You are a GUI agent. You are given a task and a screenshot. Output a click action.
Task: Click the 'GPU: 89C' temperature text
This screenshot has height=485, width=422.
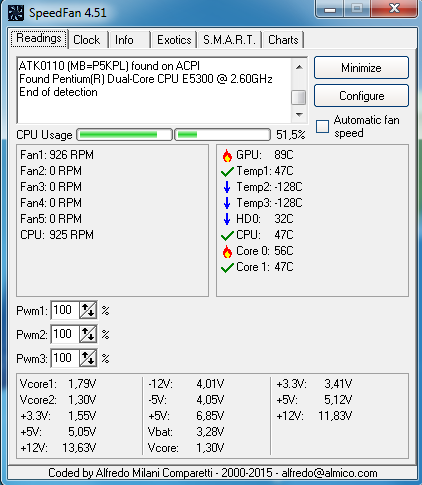click(x=265, y=155)
